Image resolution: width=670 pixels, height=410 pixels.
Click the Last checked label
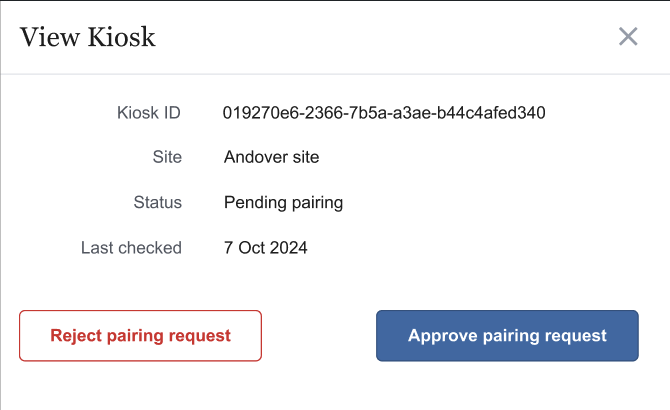click(x=131, y=248)
